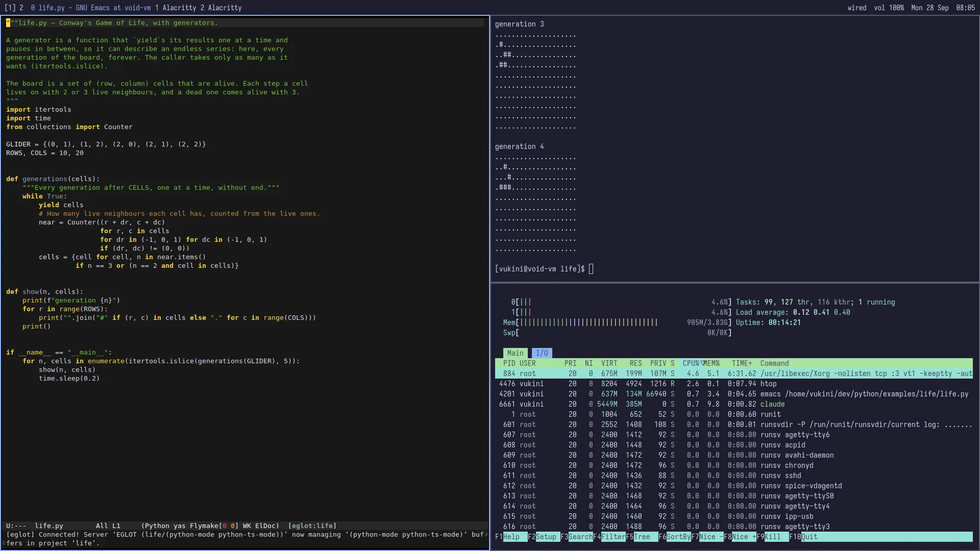980x551 pixels.
Task: Select the '1 Alacritty' window in top bar
Action: (x=175, y=8)
